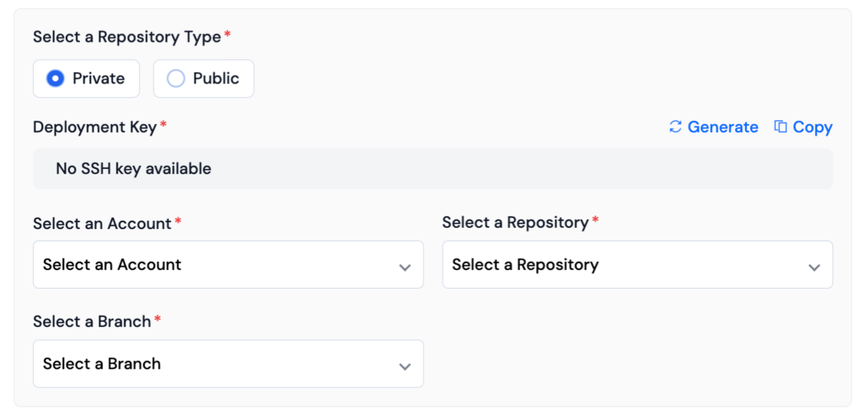
Task: Click the Select a Repository Type heading
Action: 127,37
